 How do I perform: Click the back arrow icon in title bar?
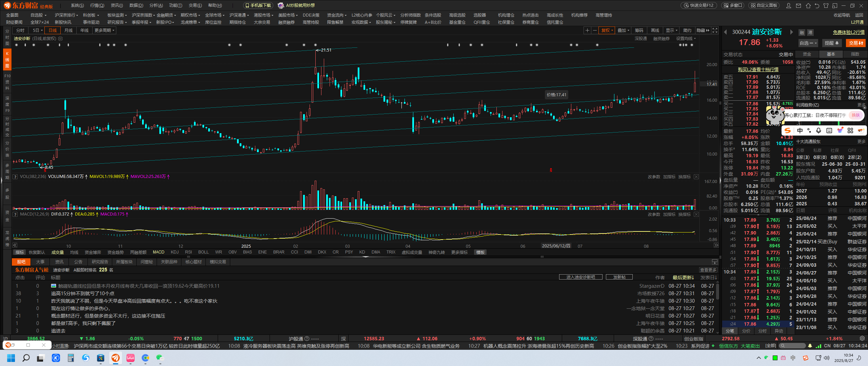(817, 5)
